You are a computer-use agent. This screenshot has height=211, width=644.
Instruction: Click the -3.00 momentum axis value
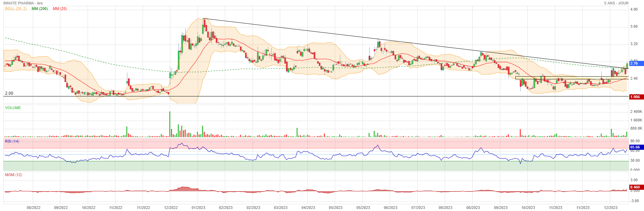coord(634,201)
